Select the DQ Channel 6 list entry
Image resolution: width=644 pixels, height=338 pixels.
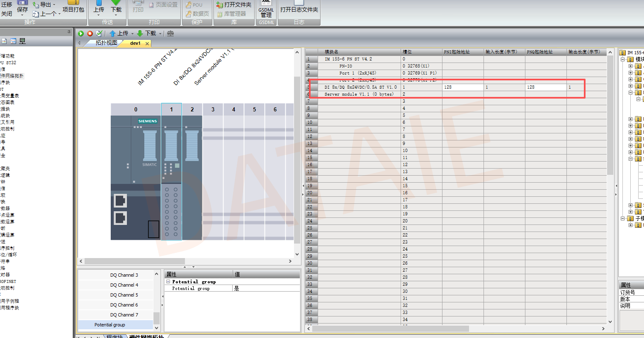click(116, 305)
